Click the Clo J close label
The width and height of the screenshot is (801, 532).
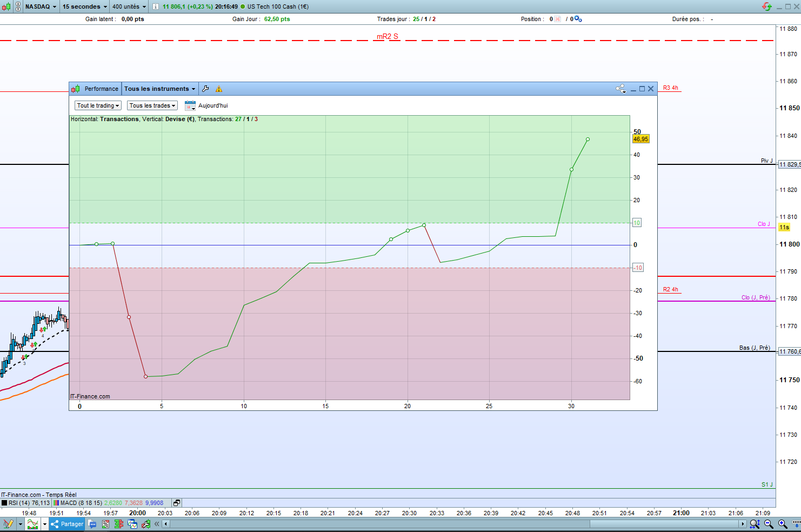pos(764,224)
